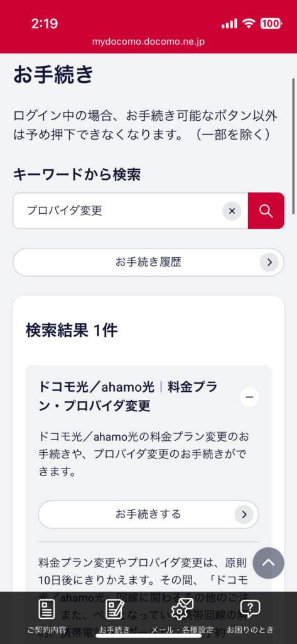Open the お手続き履歴 procedure history button

pyautogui.click(x=148, y=262)
